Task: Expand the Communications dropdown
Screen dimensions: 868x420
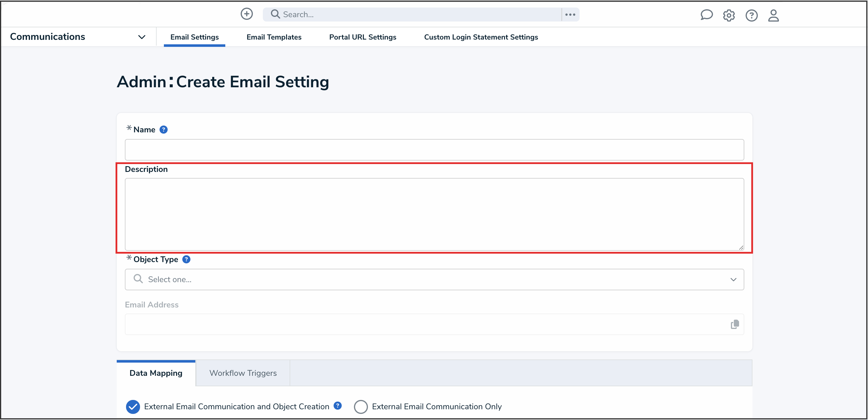Action: click(x=142, y=37)
